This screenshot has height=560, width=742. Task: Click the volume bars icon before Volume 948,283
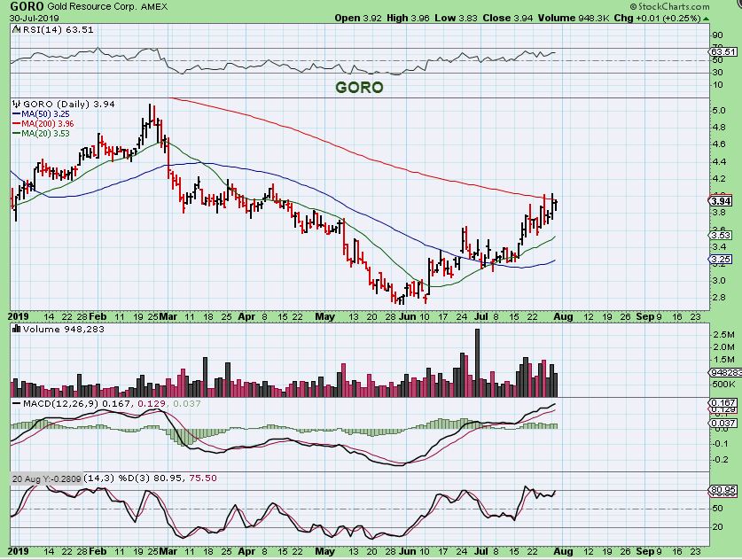17,330
